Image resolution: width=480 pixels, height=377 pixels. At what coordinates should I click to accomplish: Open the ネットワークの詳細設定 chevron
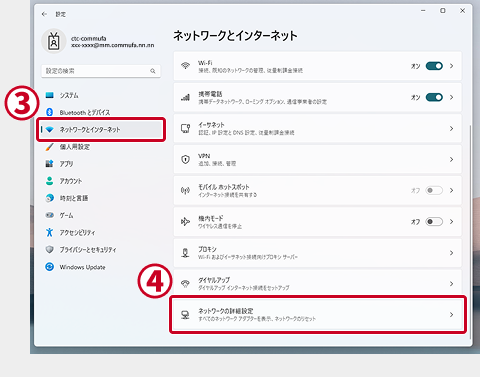451,315
